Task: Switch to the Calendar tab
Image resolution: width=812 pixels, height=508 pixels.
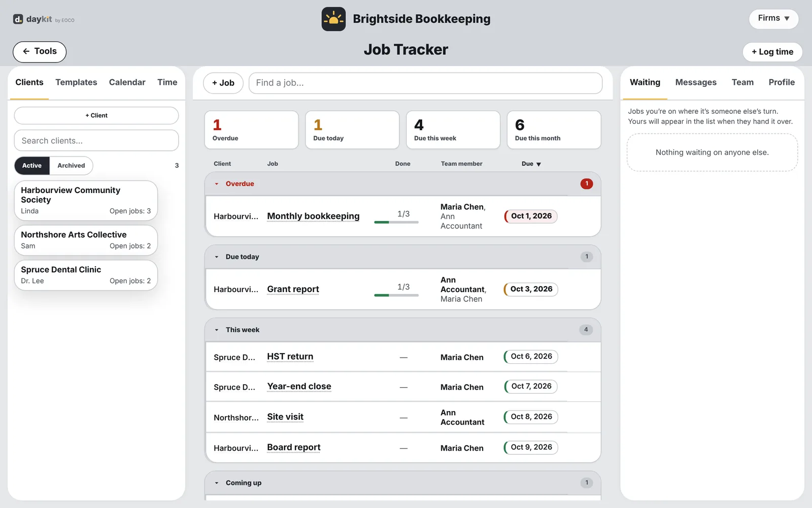Action: click(x=127, y=82)
